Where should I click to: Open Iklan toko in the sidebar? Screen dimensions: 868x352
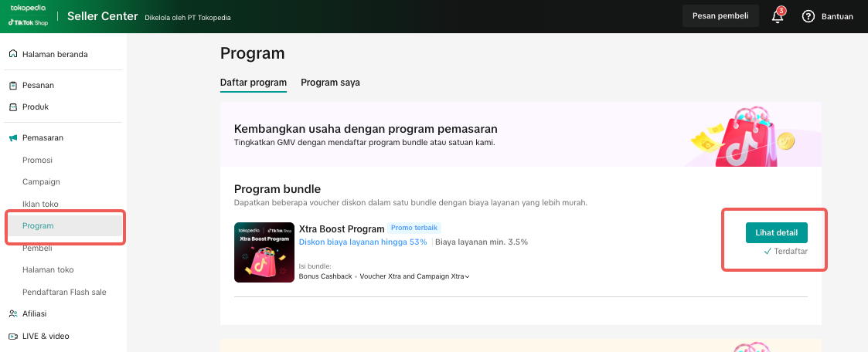tap(40, 204)
